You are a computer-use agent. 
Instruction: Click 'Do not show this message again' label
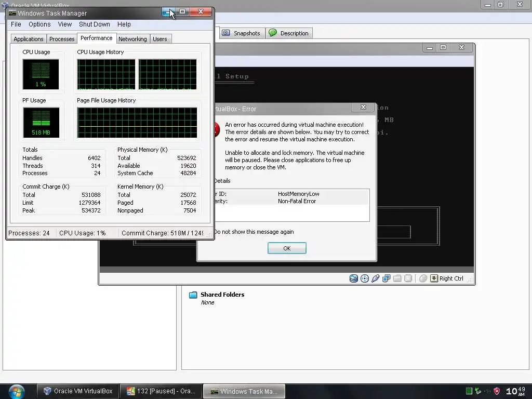pyautogui.click(x=254, y=232)
